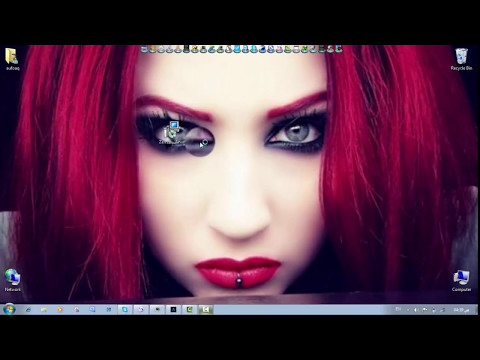Click the blue S icon taskbar button

125,310
